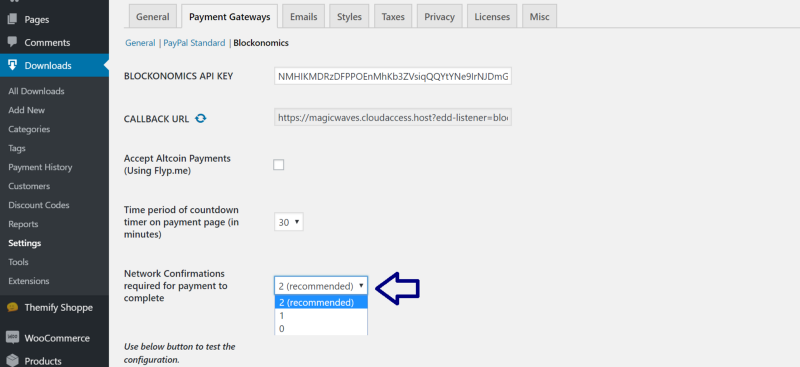Open Payment History
800x367 pixels.
[40, 167]
